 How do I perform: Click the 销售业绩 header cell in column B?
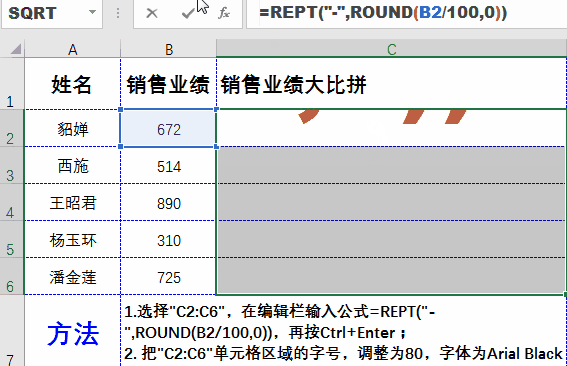[169, 84]
